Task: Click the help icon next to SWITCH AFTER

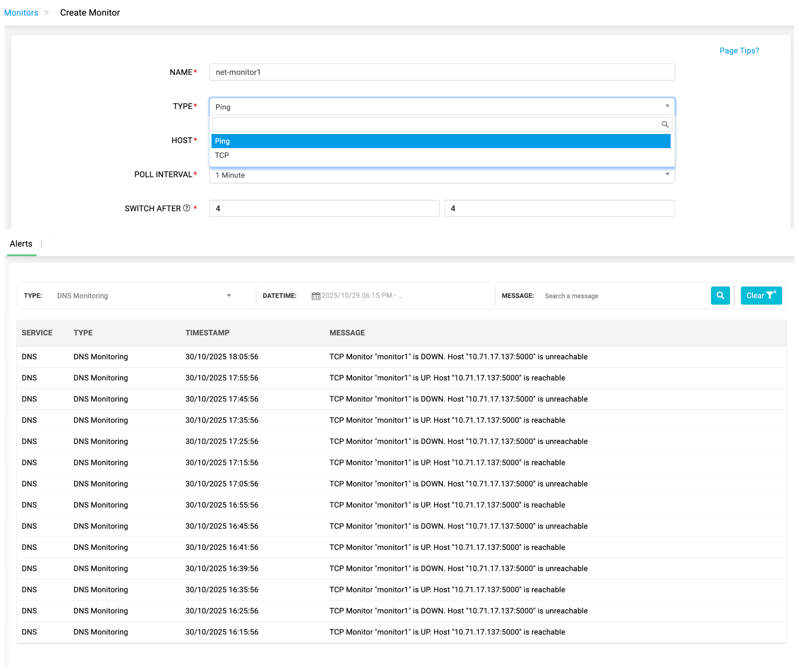Action: tap(187, 208)
